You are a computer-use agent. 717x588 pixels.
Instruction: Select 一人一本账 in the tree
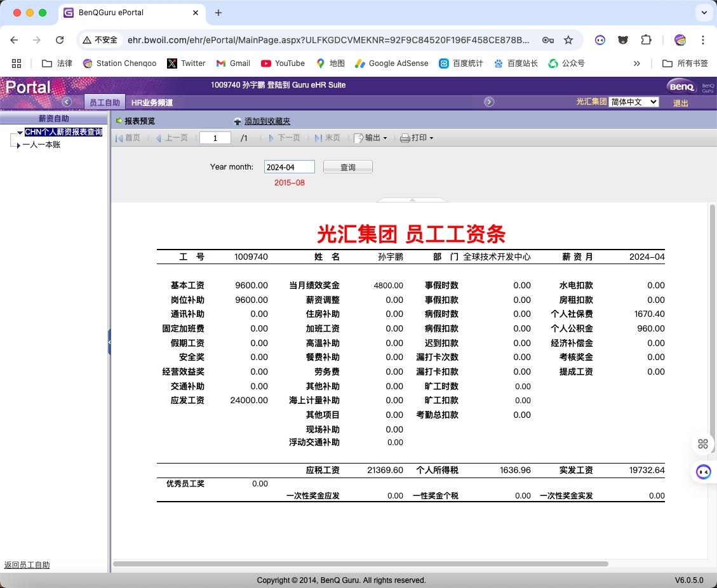click(x=42, y=145)
